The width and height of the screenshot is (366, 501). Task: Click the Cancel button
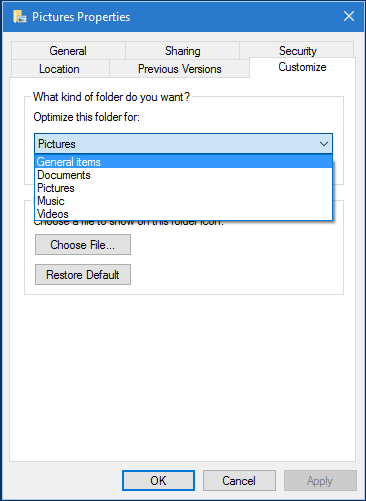(239, 480)
